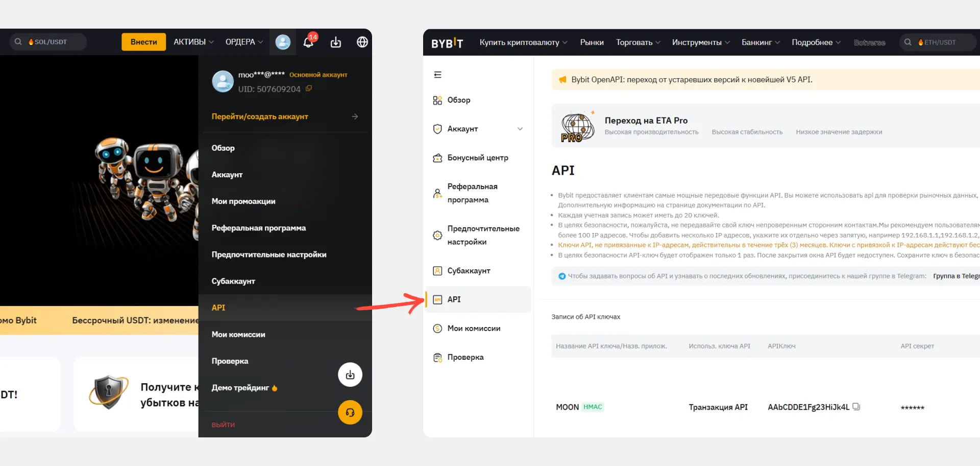
Task: Copy the UID with the copy icon
Action: point(309,88)
